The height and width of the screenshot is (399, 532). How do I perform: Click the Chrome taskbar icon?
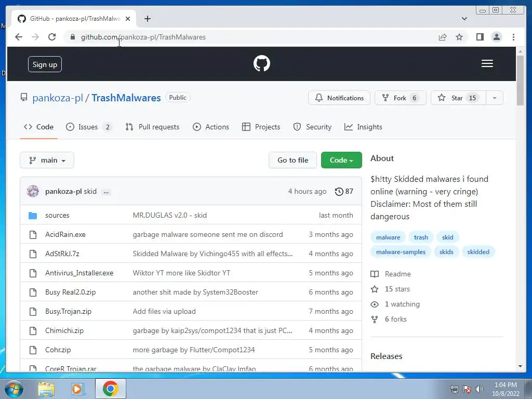pyautogui.click(x=111, y=389)
